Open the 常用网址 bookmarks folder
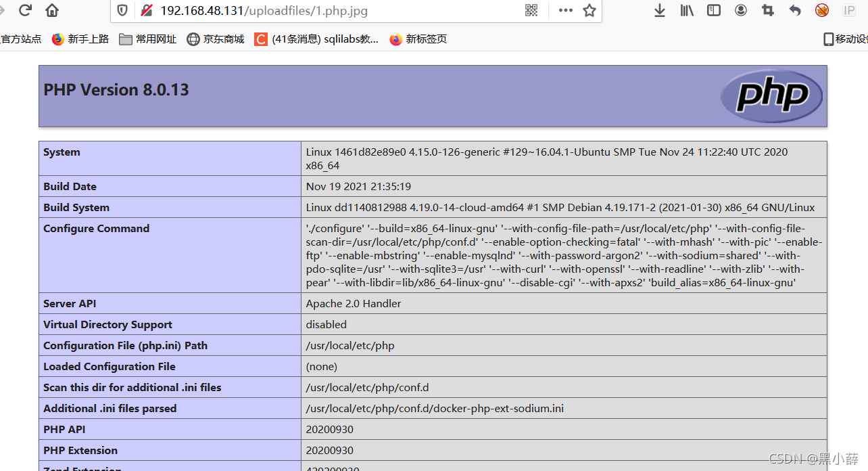Screen dimensions: 868x471 [x=148, y=39]
